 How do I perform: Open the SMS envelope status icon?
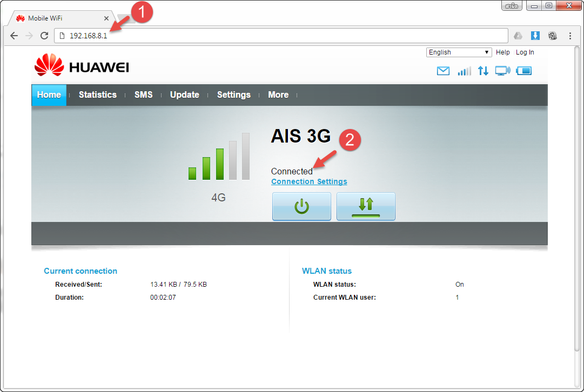443,71
